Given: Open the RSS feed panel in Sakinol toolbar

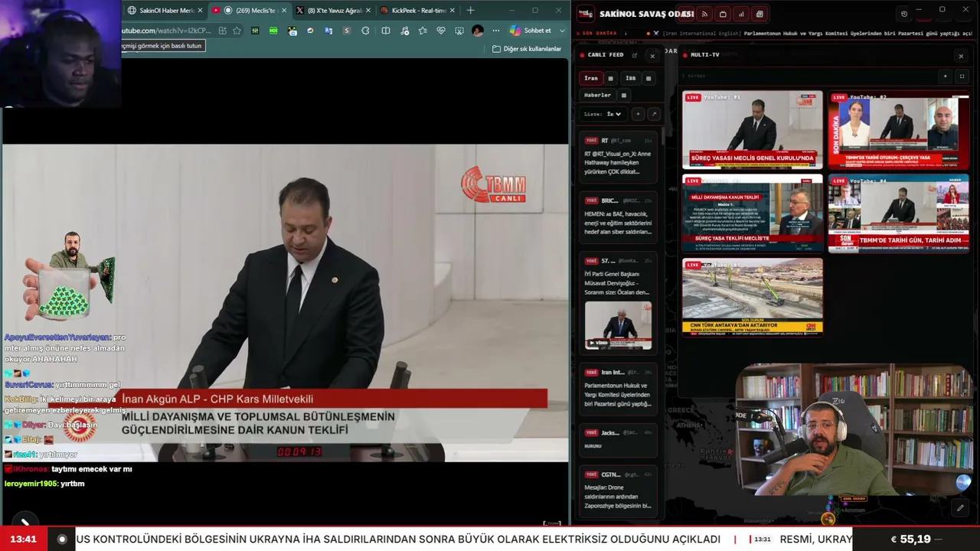Looking at the screenshot, I should tap(704, 14).
